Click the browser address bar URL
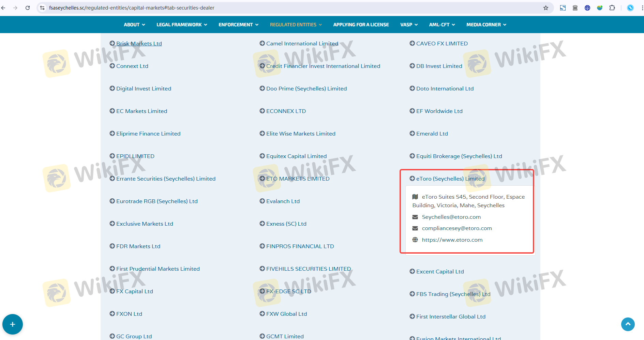This screenshot has width=644, height=340. pyautogui.click(x=132, y=8)
